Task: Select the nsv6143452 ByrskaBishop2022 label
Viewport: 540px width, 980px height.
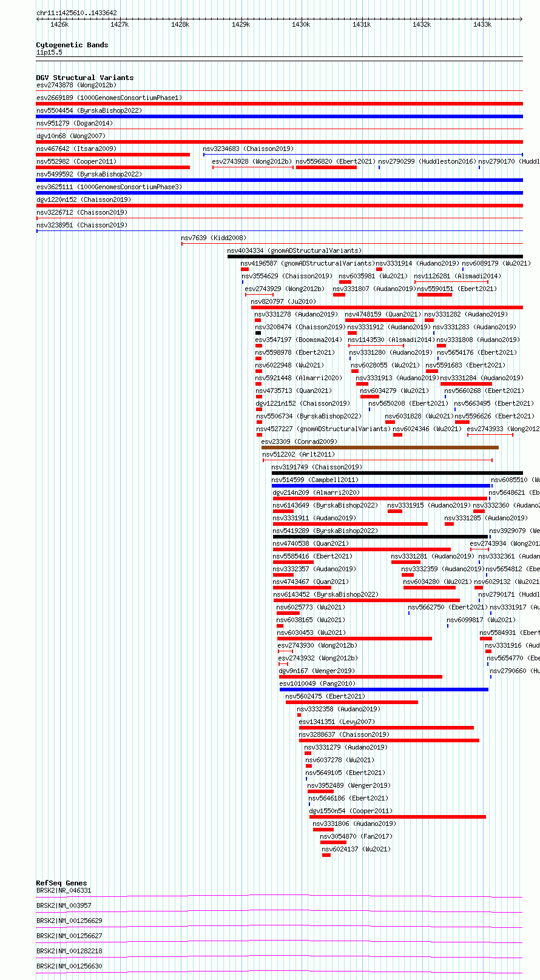Action: click(x=326, y=594)
